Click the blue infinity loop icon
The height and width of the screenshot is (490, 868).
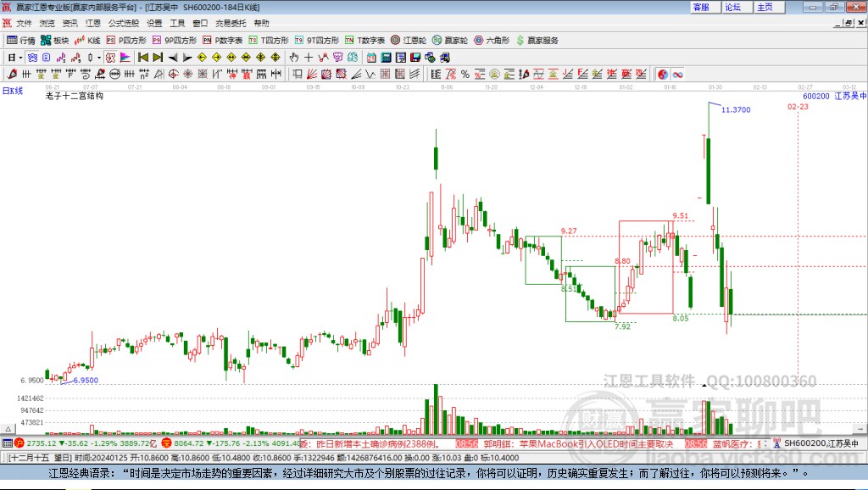coord(677,75)
